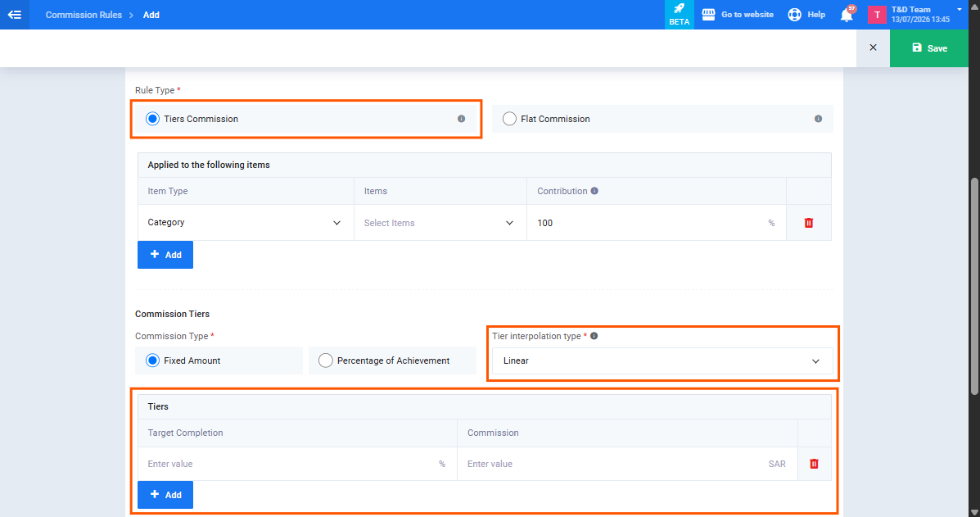Close the form with the X icon
980x517 pixels.
[x=873, y=48]
